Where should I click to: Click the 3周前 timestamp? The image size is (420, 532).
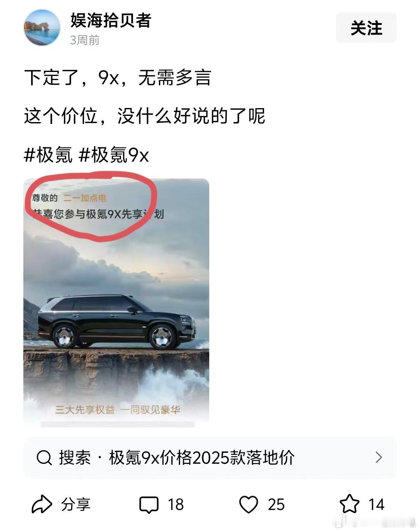(x=85, y=40)
